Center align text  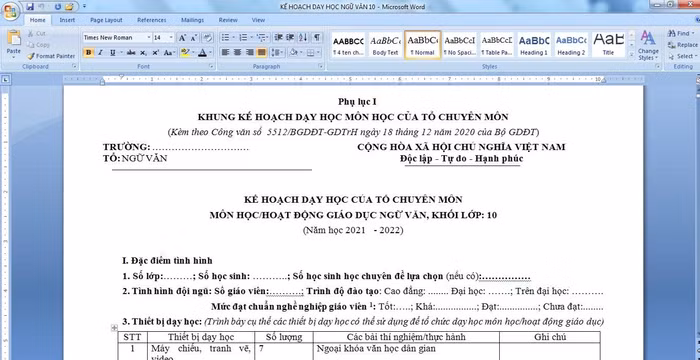point(238,53)
